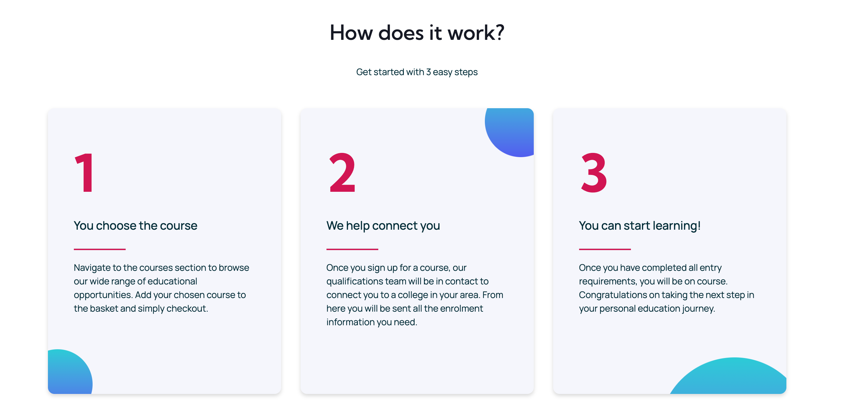
Task: Select the second step card
Action: click(417, 251)
